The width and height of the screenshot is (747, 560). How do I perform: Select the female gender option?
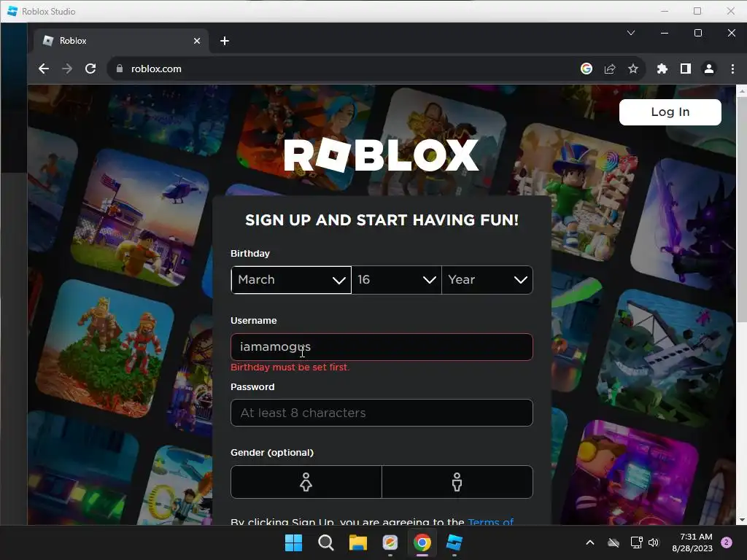[x=306, y=482]
